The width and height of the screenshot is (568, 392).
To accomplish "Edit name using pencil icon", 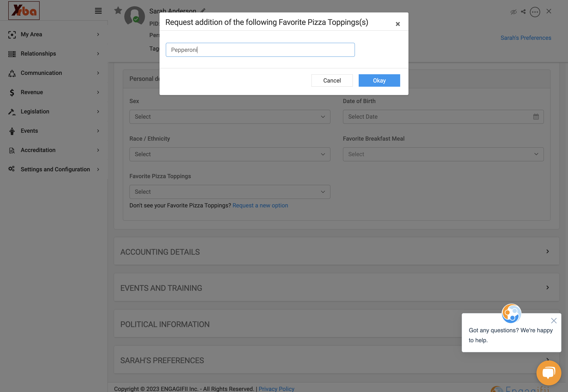I will point(203,11).
